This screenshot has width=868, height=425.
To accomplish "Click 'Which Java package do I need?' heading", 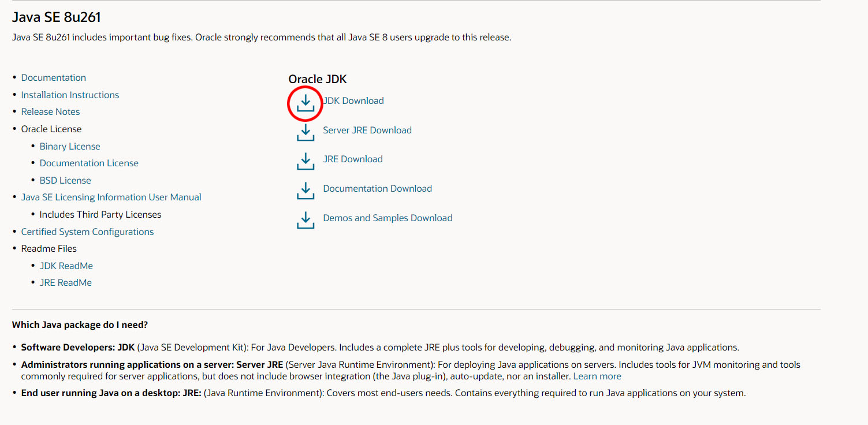I will coord(80,325).
